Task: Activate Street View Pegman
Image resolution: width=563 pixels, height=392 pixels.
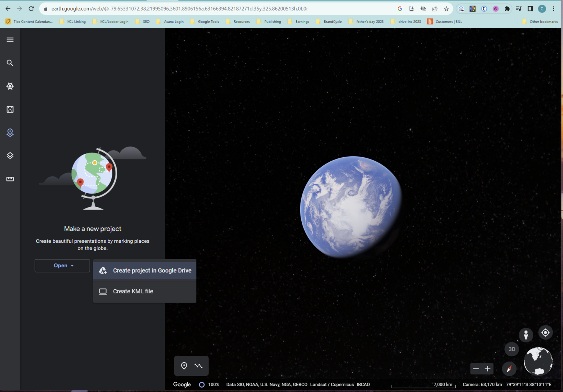Action: tap(526, 335)
